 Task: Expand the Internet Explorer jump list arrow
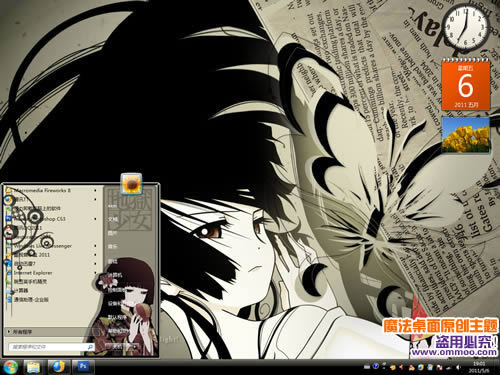pos(95,273)
